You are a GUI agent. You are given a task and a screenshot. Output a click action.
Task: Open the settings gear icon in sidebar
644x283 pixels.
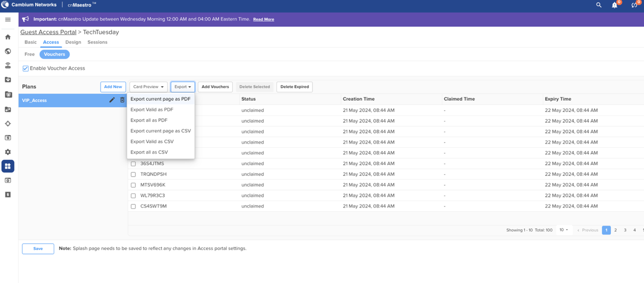click(8, 152)
